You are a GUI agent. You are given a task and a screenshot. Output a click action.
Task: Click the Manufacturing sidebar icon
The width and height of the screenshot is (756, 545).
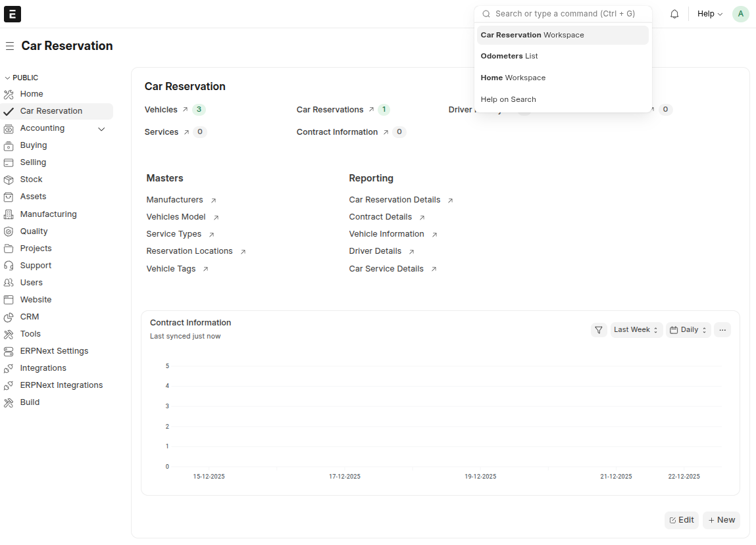(x=9, y=214)
